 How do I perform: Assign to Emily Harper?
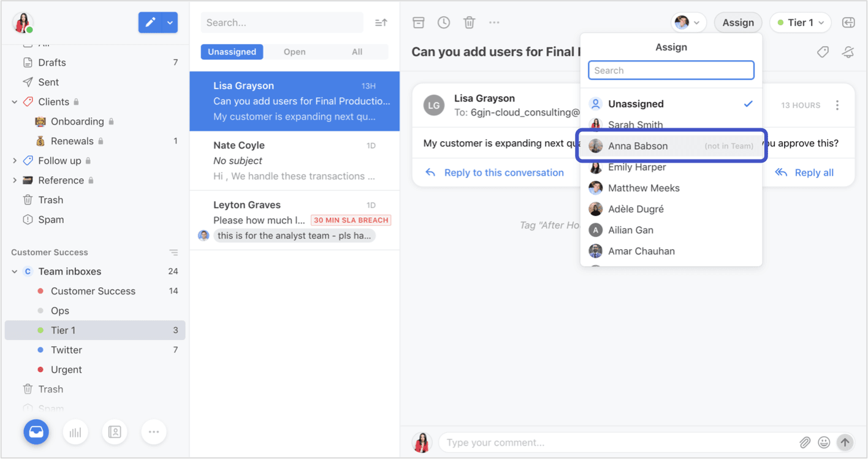point(671,167)
